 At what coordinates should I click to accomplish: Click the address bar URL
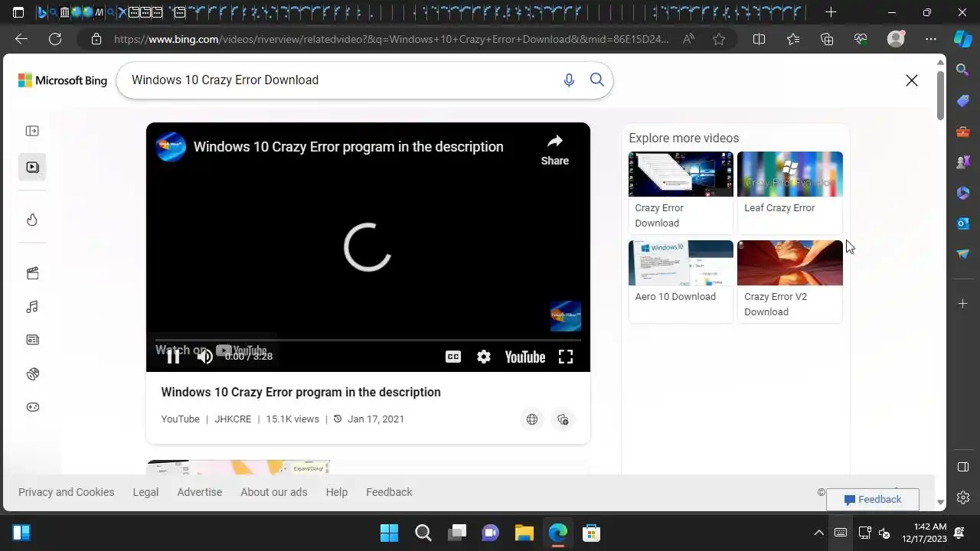click(390, 39)
